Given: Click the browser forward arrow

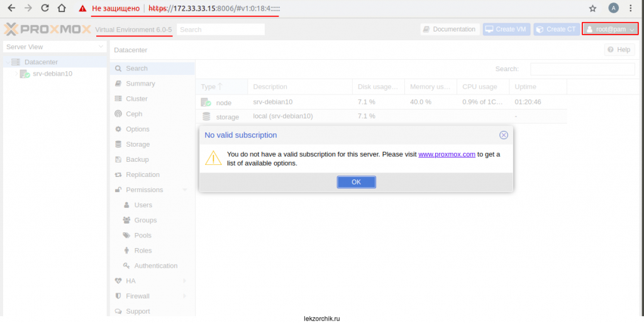Looking at the screenshot, I should click(x=28, y=8).
